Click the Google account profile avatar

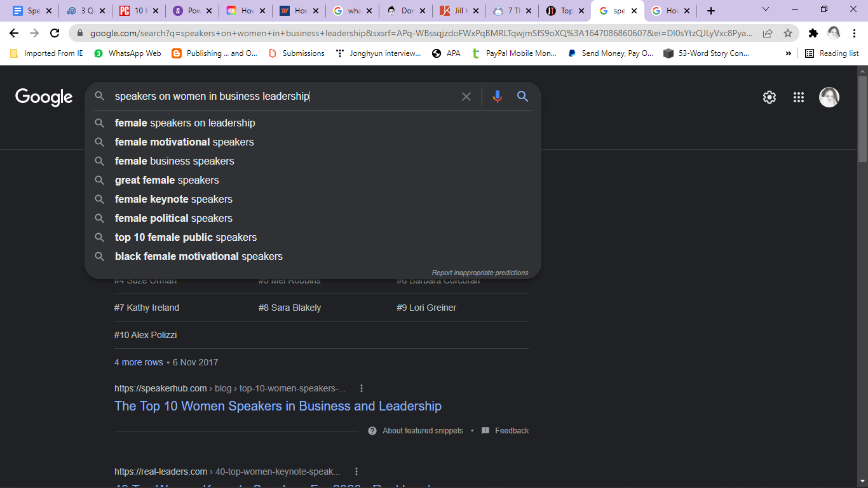point(829,97)
